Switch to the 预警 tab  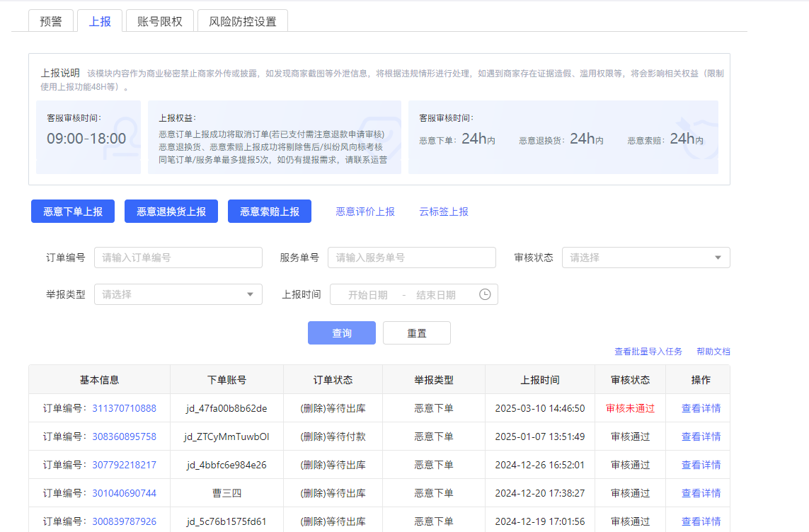point(51,21)
